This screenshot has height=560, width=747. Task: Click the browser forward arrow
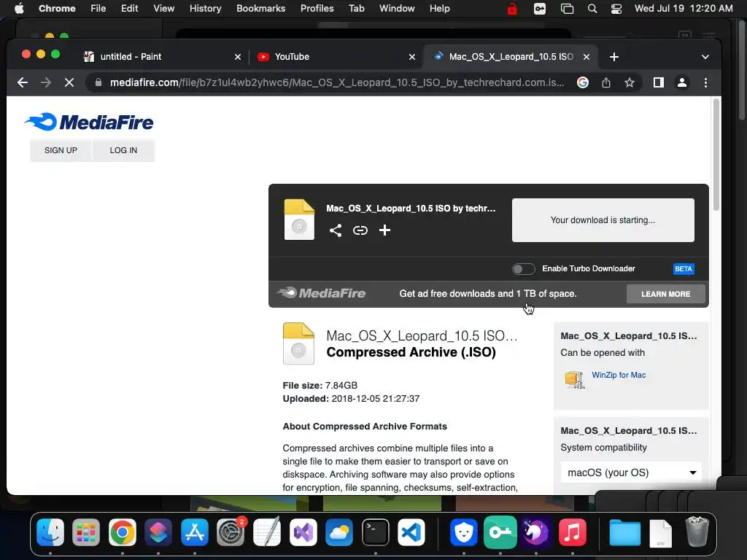(x=46, y=82)
